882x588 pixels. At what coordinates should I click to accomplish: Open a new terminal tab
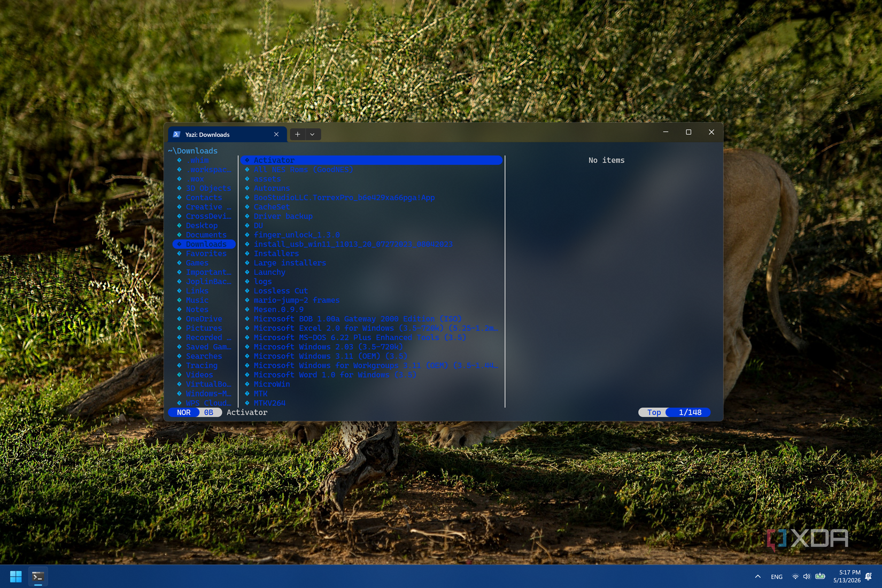(x=298, y=134)
